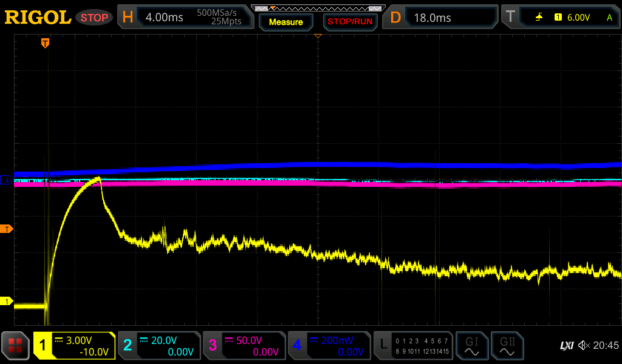This screenshot has width=622, height=364.
Task: Click the waveform memory position bar at top
Action: click(x=318, y=8)
